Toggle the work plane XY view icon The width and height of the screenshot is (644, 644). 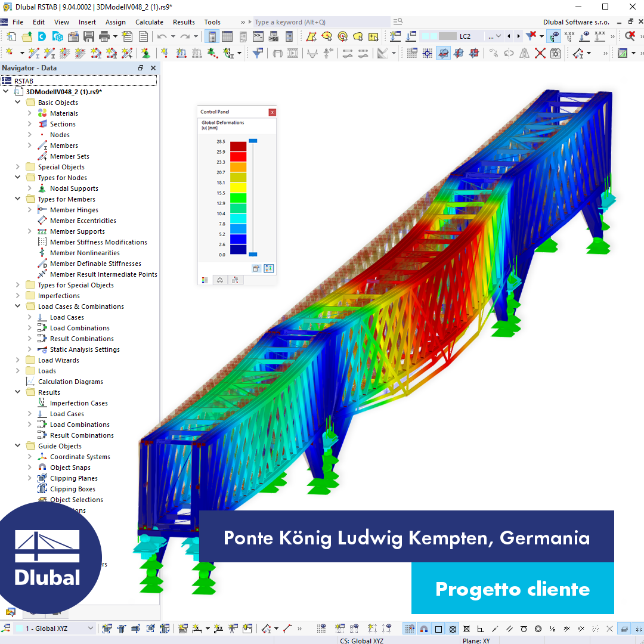tap(442, 53)
